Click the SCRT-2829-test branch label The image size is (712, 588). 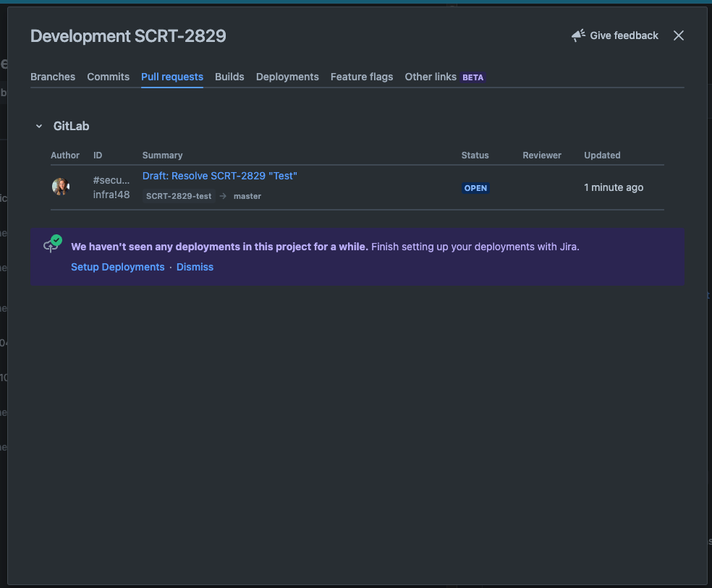(x=179, y=196)
